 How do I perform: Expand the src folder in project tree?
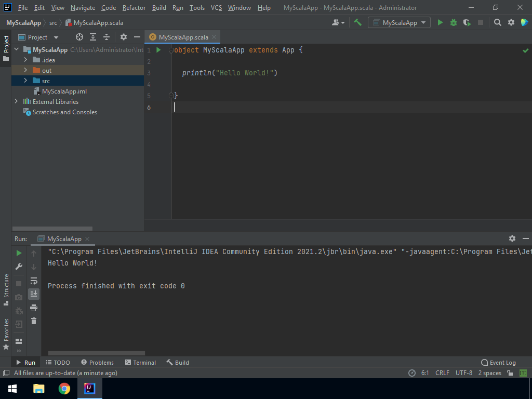coord(25,81)
